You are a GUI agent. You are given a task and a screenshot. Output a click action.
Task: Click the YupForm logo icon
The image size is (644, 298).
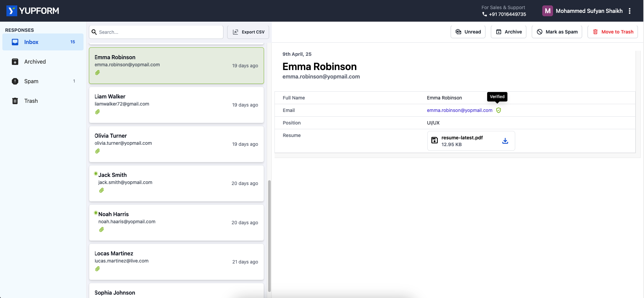point(11,11)
